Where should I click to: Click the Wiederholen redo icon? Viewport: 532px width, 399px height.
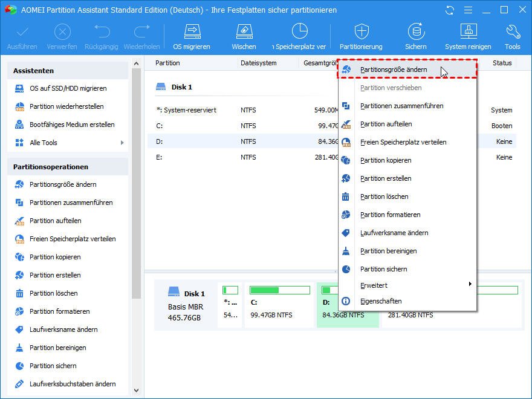(142, 31)
